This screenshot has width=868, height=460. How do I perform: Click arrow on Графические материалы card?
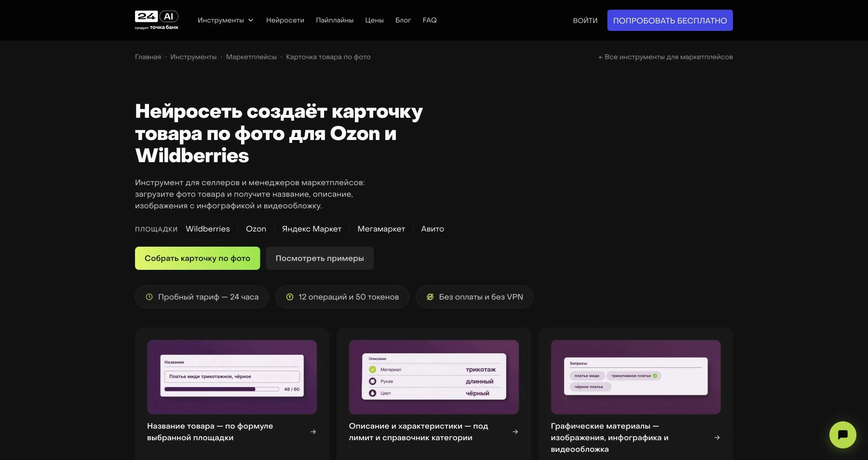point(717,438)
